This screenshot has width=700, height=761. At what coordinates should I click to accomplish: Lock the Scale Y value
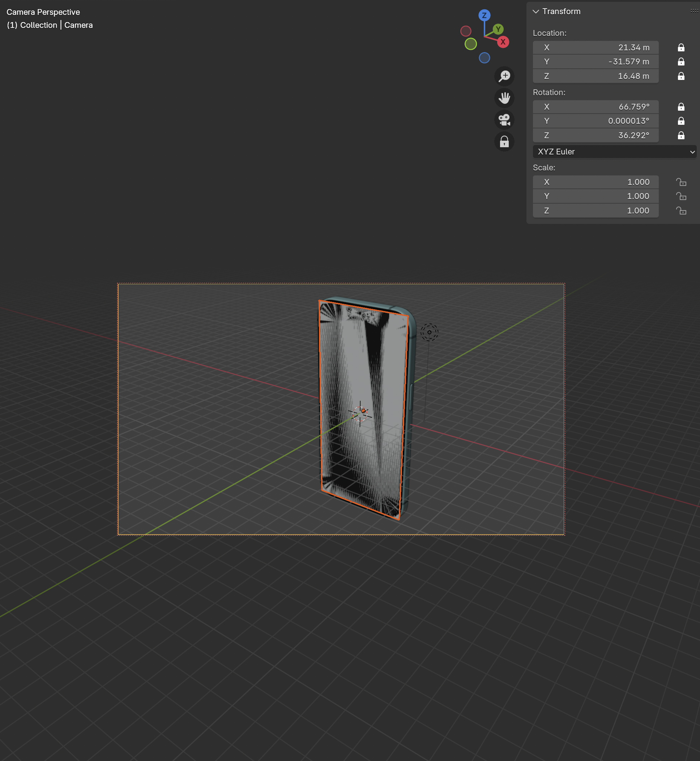(x=681, y=196)
